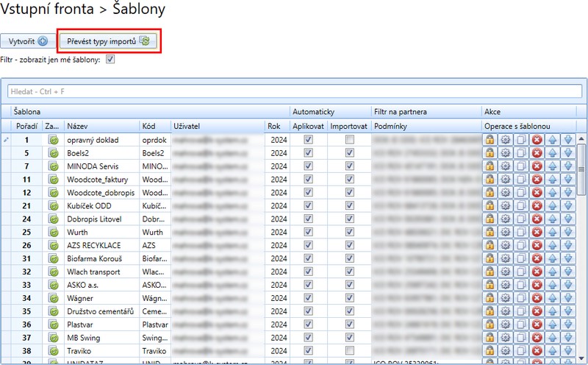Click the lock icon for ASKO a.s.
Image resolution: width=588 pixels, height=365 pixels.
point(490,285)
